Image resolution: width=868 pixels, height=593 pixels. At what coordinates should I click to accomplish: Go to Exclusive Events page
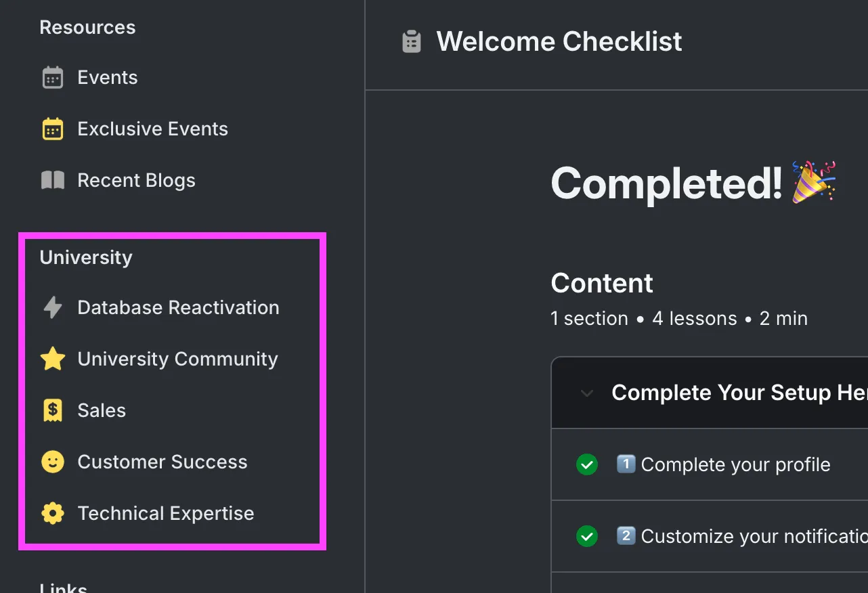tap(152, 129)
